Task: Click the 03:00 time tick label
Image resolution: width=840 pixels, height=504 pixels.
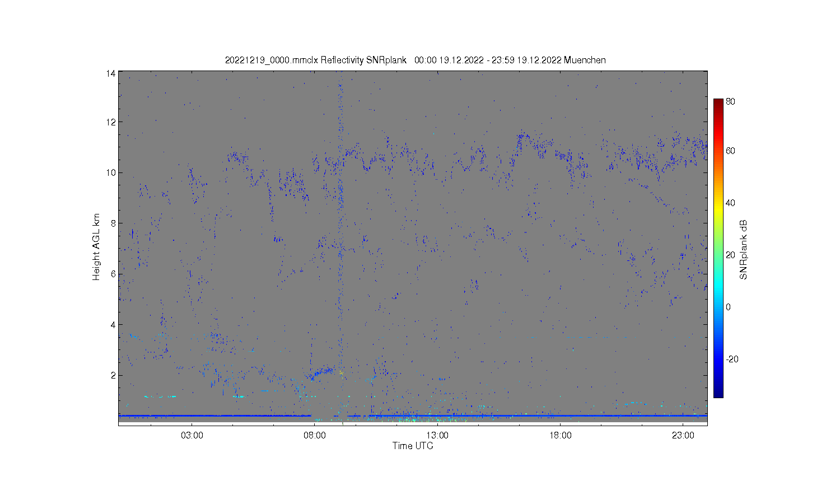Action: click(x=192, y=436)
